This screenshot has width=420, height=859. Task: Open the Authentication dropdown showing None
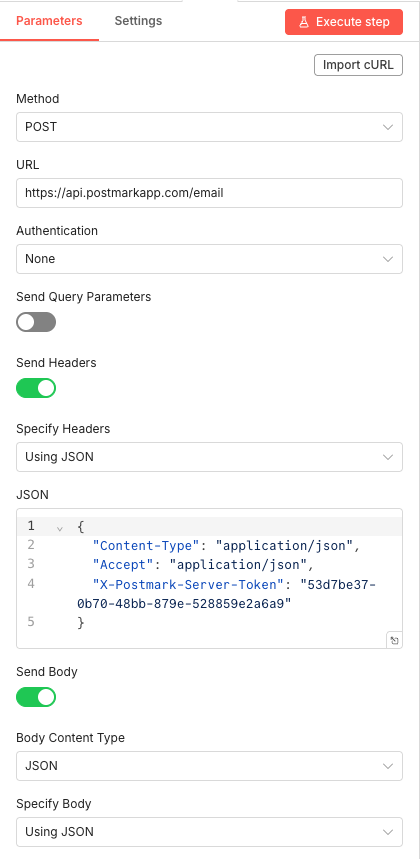(210, 259)
